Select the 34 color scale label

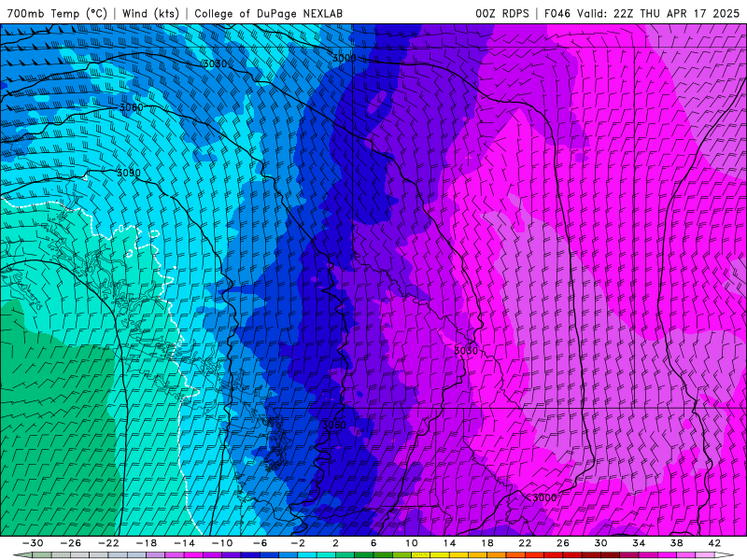pyautogui.click(x=639, y=543)
